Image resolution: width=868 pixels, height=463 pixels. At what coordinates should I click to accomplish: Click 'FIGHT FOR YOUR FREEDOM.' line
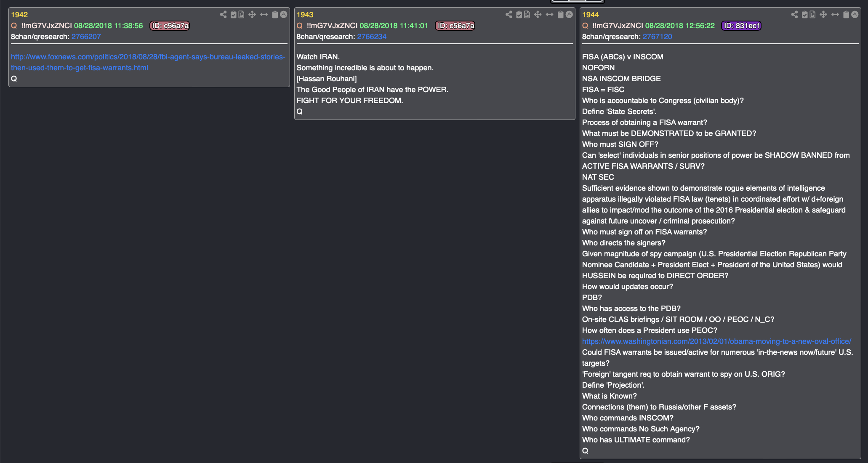pos(350,101)
